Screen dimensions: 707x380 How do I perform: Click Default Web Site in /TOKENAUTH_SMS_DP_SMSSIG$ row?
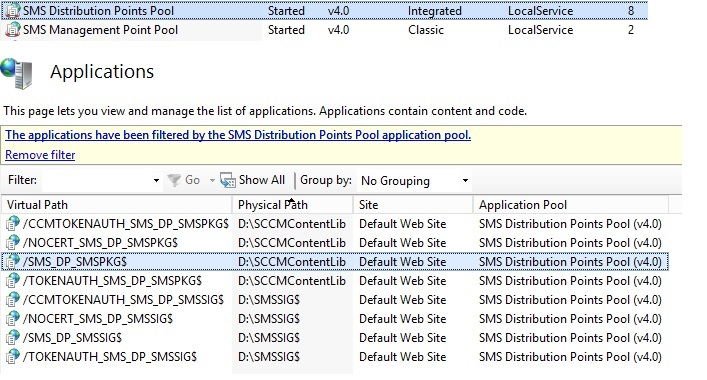pyautogui.click(x=403, y=357)
